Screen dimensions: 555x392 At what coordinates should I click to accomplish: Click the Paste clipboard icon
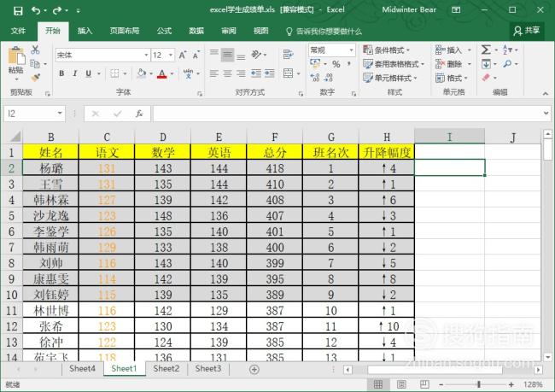click(16, 56)
